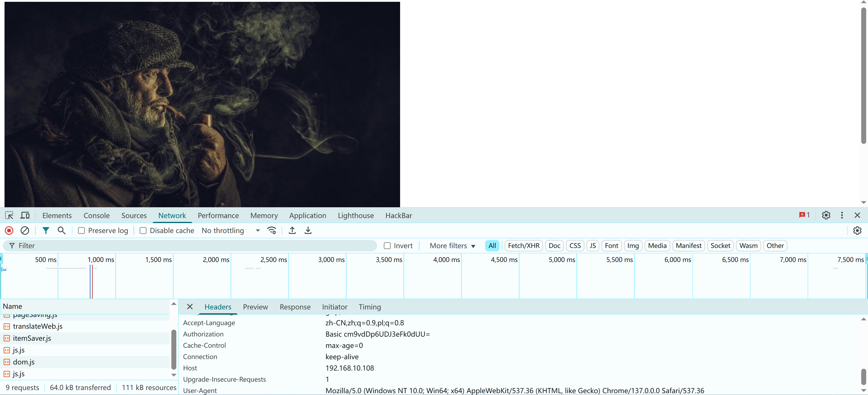This screenshot has height=395, width=868.
Task: Close the request details pane
Action: point(190,307)
